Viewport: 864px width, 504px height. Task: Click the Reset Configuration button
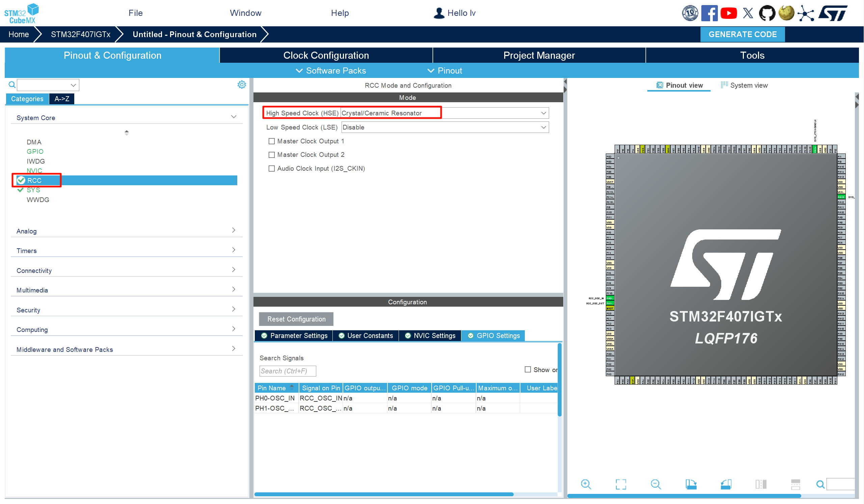point(296,319)
